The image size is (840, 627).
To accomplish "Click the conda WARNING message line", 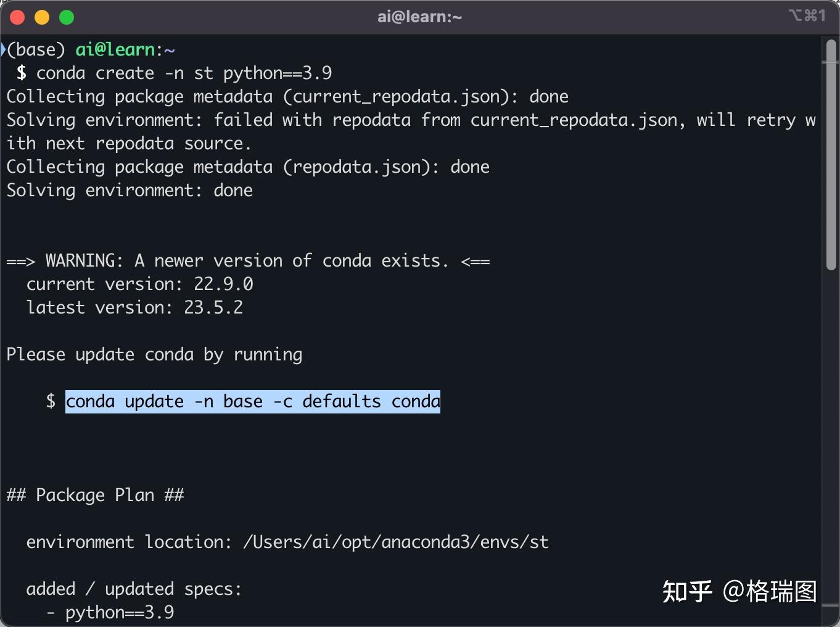I will [x=248, y=261].
